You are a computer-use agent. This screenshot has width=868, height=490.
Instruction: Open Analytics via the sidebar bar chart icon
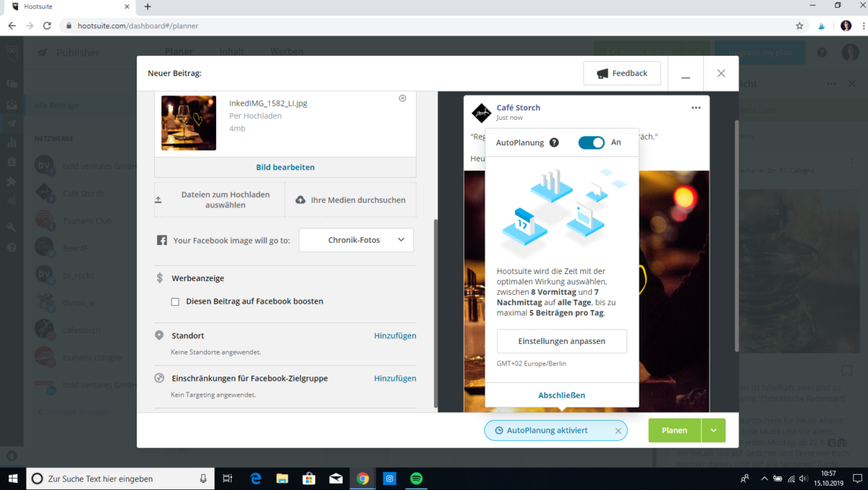(x=12, y=143)
